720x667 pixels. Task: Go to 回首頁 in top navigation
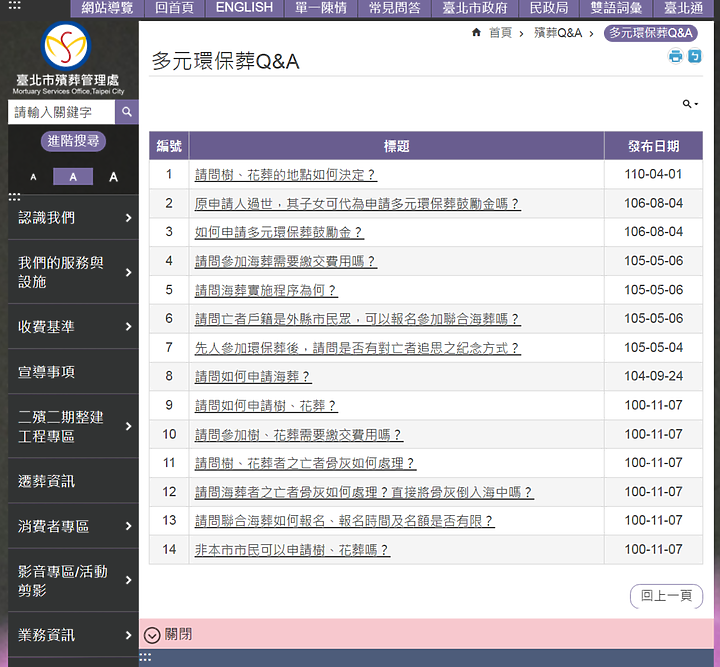pos(174,8)
